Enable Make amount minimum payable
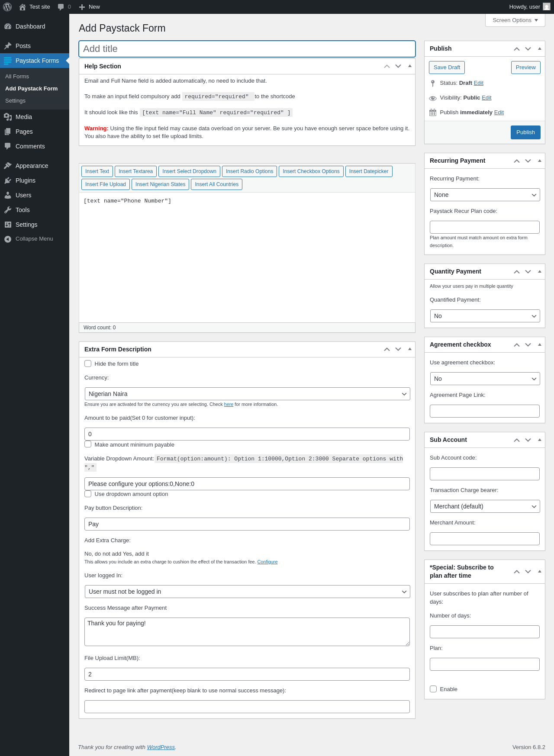 point(88,444)
